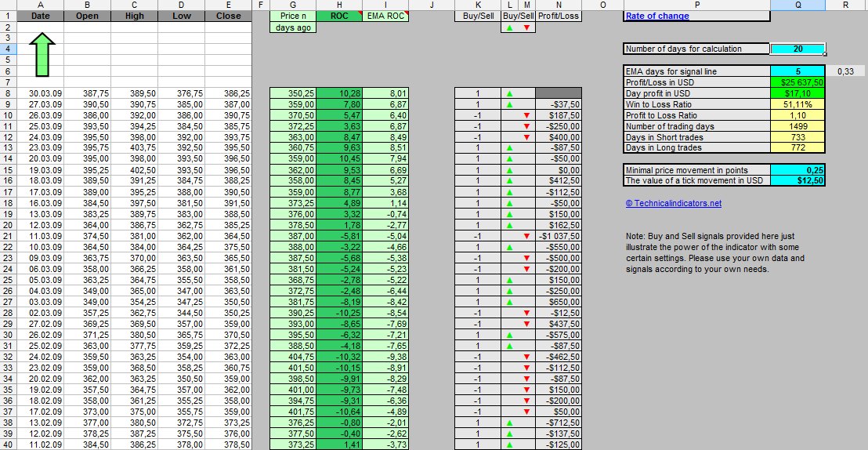
Task: Click the loss value -$1 037,50
Action: [559, 236]
